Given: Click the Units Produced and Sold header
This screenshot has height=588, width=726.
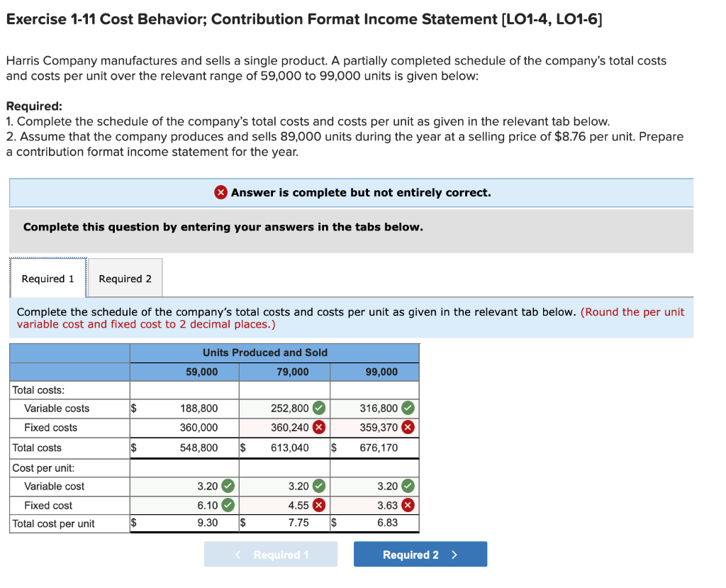Looking at the screenshot, I should [x=264, y=353].
